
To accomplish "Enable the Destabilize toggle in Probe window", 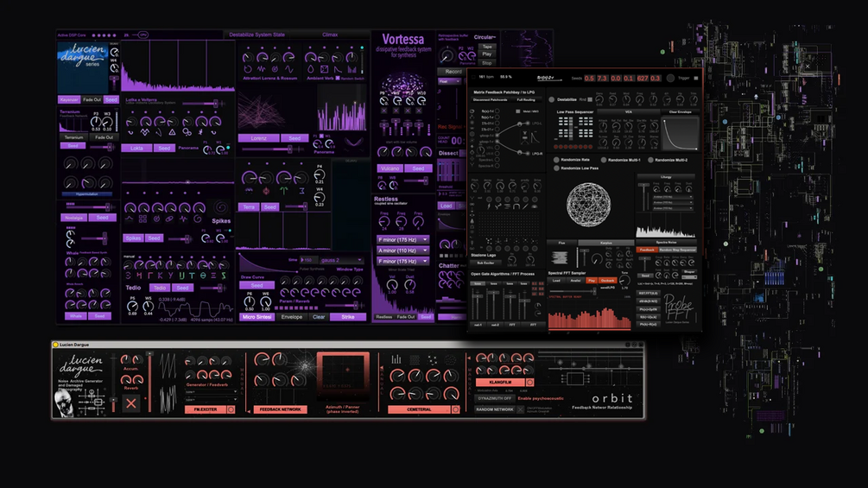I will [x=551, y=99].
